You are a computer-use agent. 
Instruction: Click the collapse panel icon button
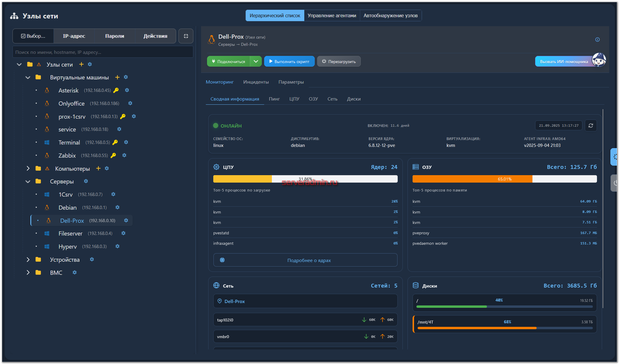click(x=186, y=36)
